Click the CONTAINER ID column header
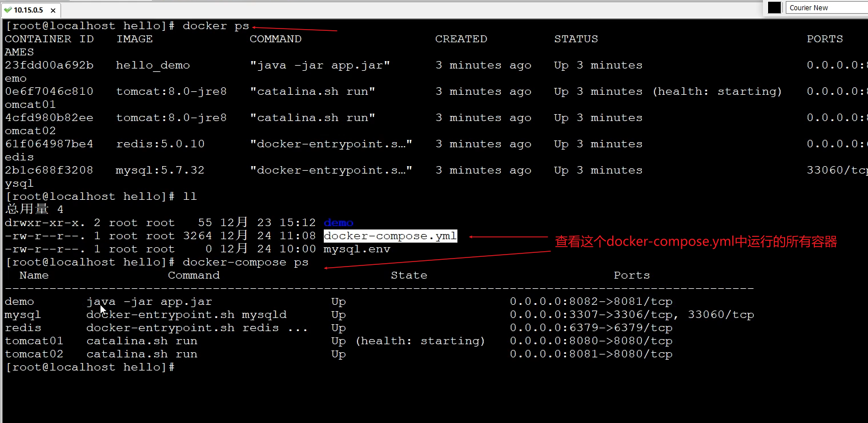The width and height of the screenshot is (868, 423). tap(49, 39)
